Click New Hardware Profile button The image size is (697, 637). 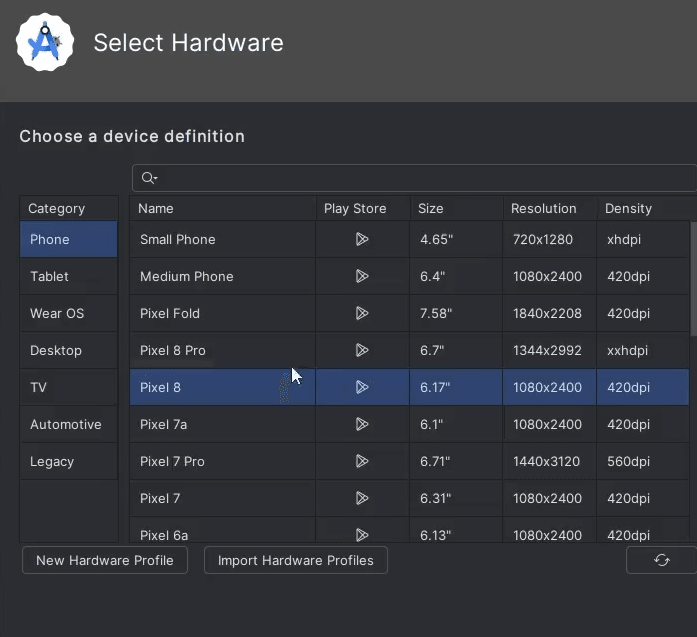tap(105, 560)
